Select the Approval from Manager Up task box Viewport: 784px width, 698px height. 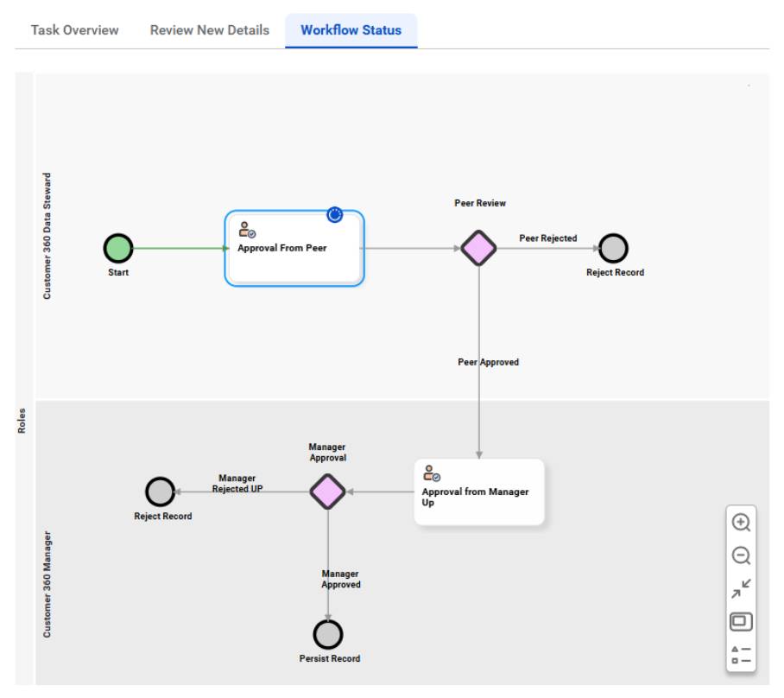tap(479, 492)
